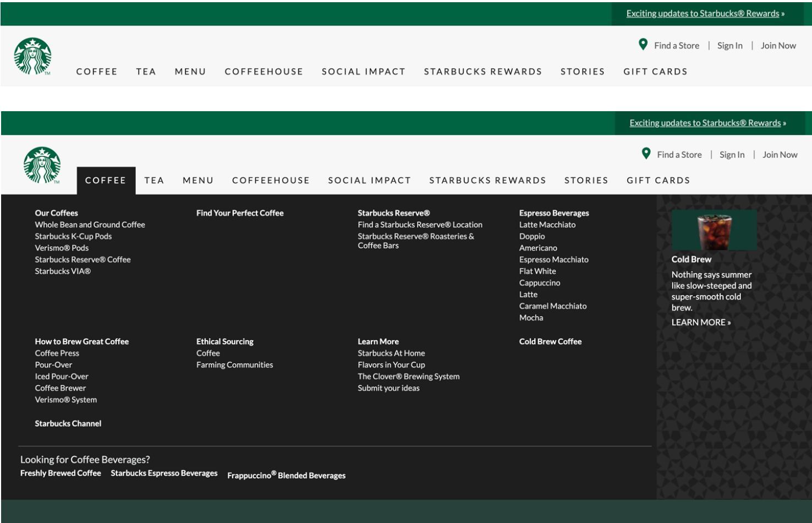Open Cold Brew Coffee link
Viewport: 812px width, 523px height.
coord(550,341)
